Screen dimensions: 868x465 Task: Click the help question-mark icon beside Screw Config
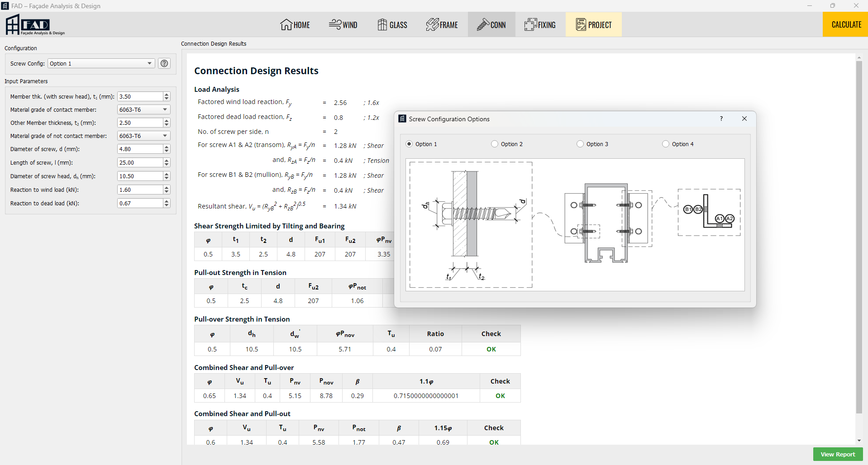coord(165,63)
